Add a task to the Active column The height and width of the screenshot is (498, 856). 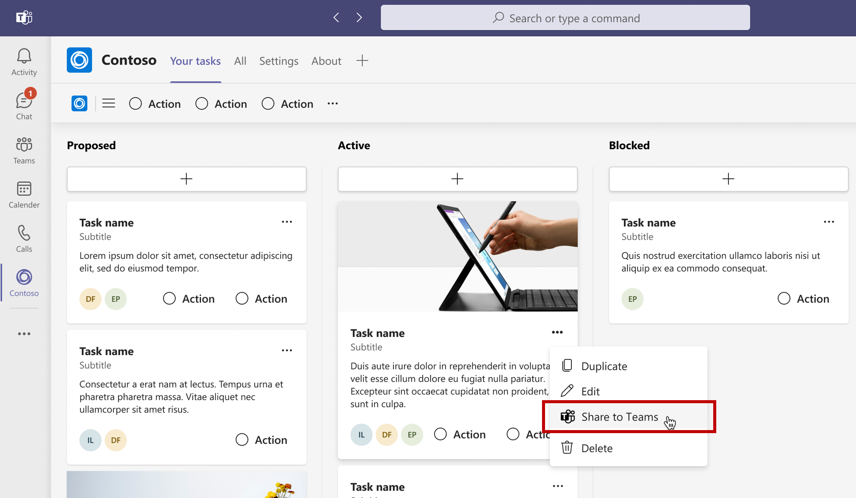point(457,179)
